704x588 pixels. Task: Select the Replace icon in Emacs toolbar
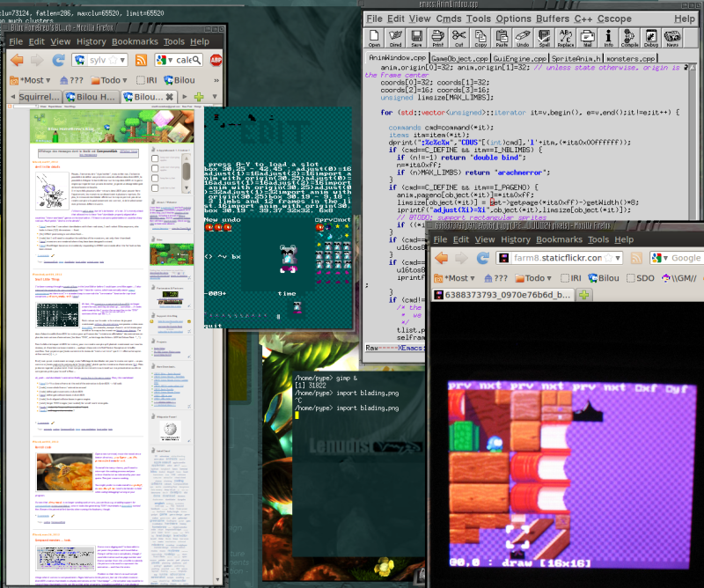[565, 38]
